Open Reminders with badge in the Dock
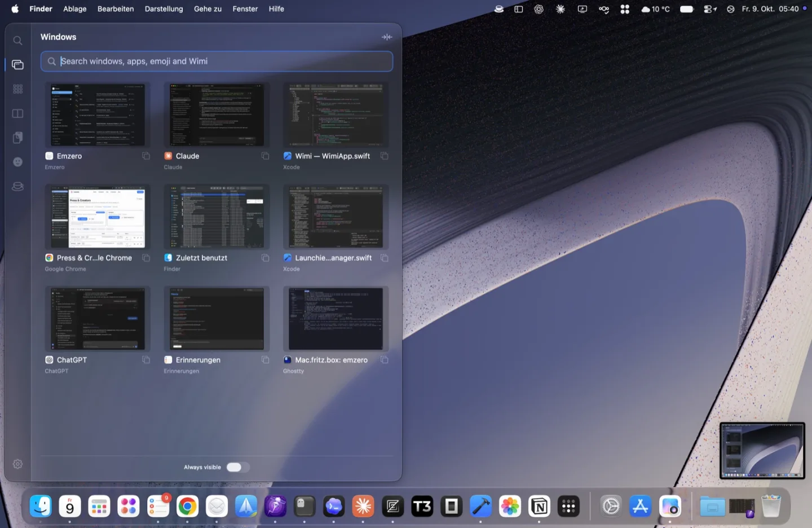Viewport: 812px width, 528px height. [x=158, y=507]
